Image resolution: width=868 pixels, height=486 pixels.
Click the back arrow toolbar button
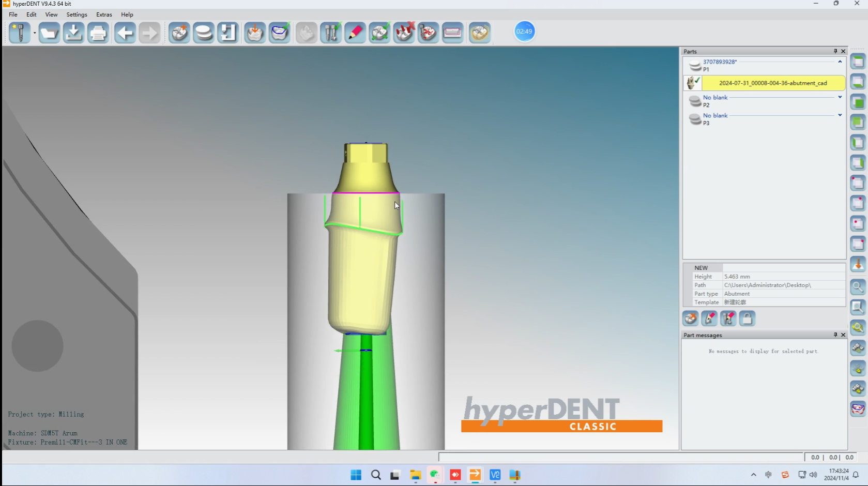[x=125, y=33]
